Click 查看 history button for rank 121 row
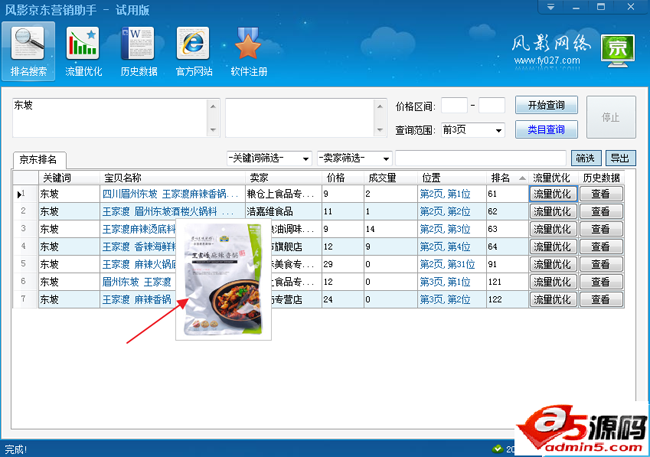 [x=601, y=282]
